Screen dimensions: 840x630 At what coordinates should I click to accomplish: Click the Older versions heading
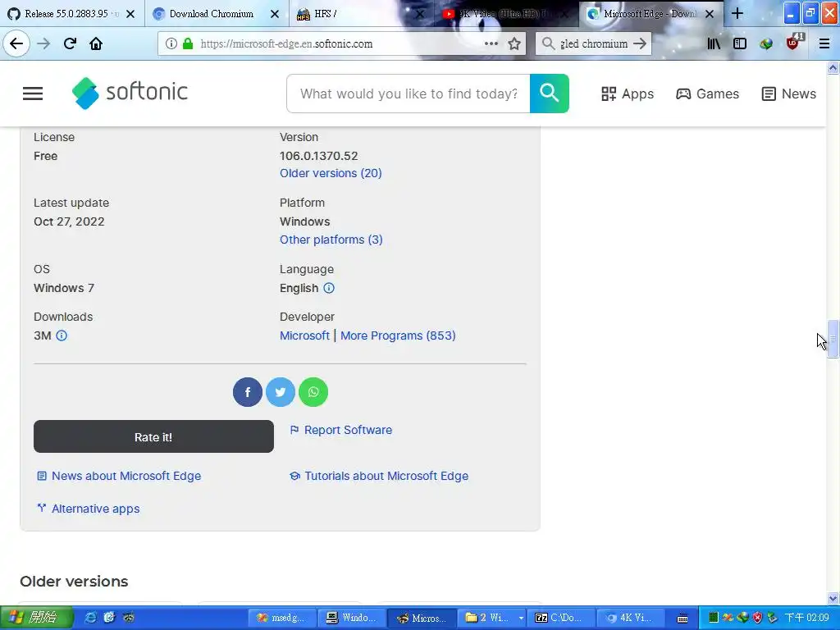(74, 582)
